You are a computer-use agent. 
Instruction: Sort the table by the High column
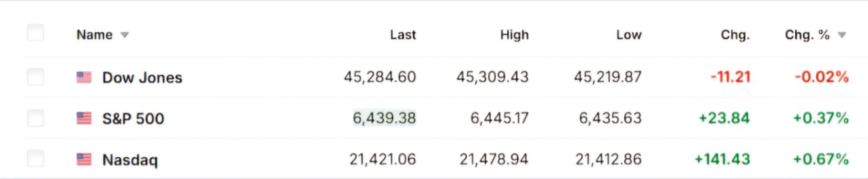click(514, 35)
